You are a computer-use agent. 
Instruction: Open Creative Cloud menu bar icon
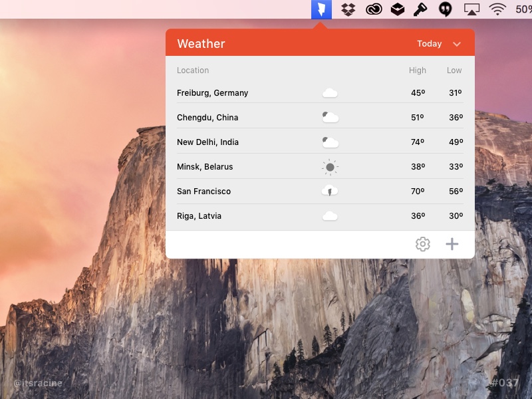pyautogui.click(x=374, y=9)
